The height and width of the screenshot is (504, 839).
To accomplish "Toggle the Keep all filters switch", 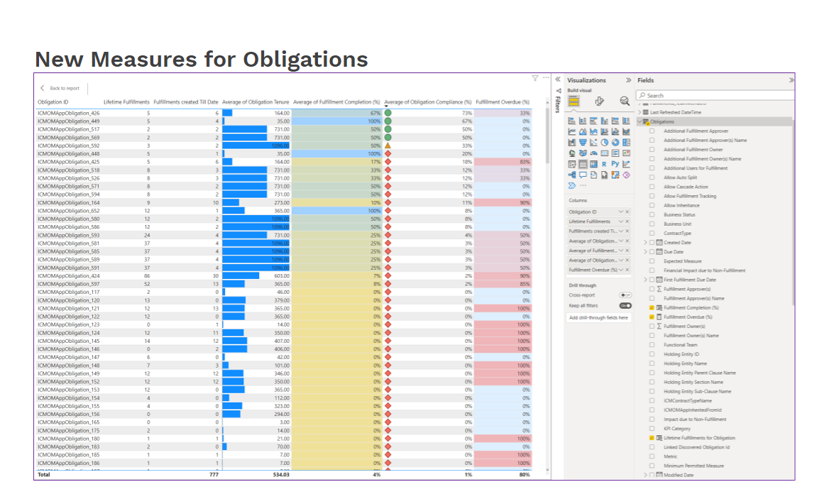I will [625, 305].
